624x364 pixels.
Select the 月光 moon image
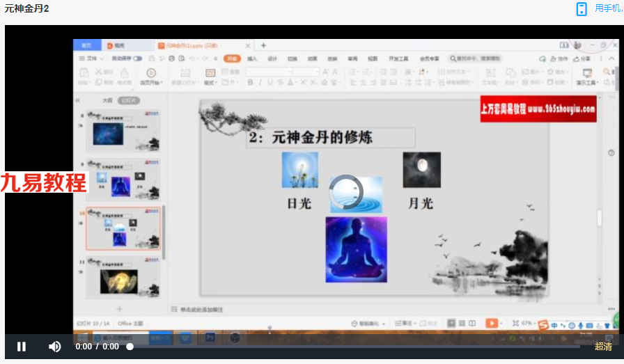421,169
